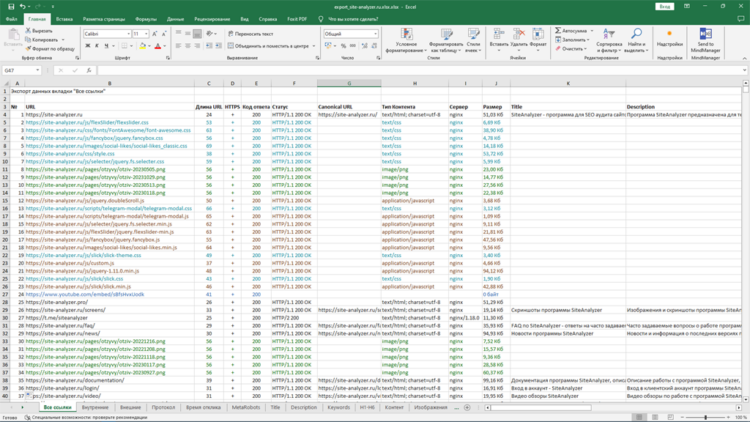Open the Calibri font name dropdown
The height and width of the screenshot is (422, 750).
click(x=129, y=34)
